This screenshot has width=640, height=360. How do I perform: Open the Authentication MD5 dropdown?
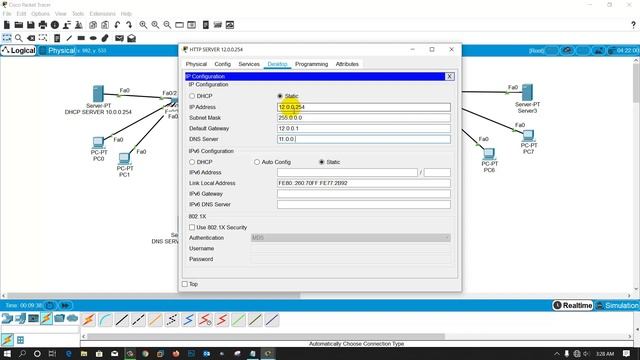(x=351, y=238)
